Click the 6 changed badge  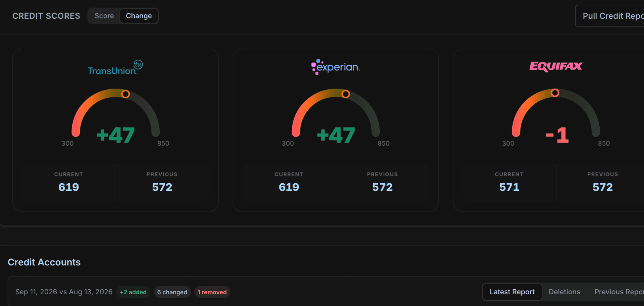pos(172,292)
